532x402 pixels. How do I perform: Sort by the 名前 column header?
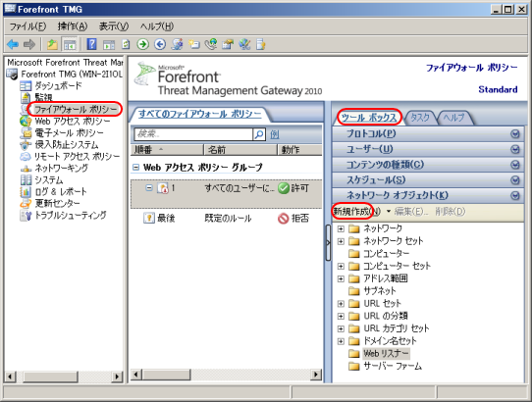click(x=240, y=149)
